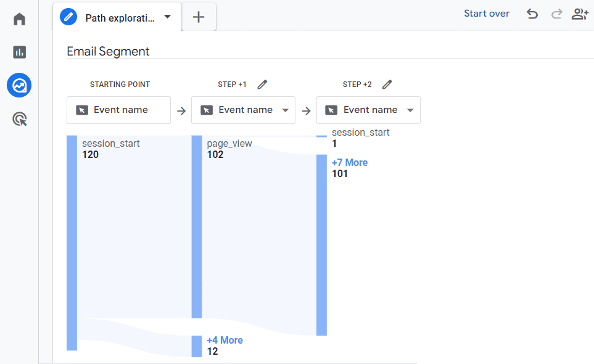Expand the +4 More nodes link
The width and height of the screenshot is (594, 364).
pyautogui.click(x=225, y=341)
